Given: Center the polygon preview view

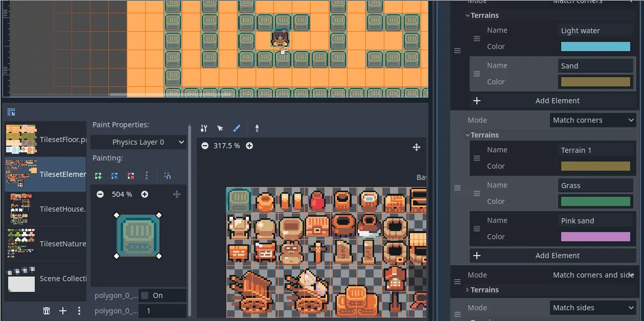Looking at the screenshot, I should pyautogui.click(x=177, y=194).
